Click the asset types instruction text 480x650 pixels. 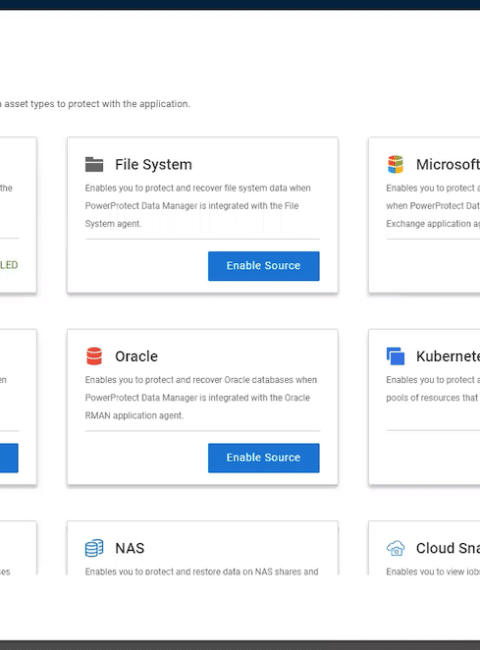pyautogui.click(x=95, y=104)
